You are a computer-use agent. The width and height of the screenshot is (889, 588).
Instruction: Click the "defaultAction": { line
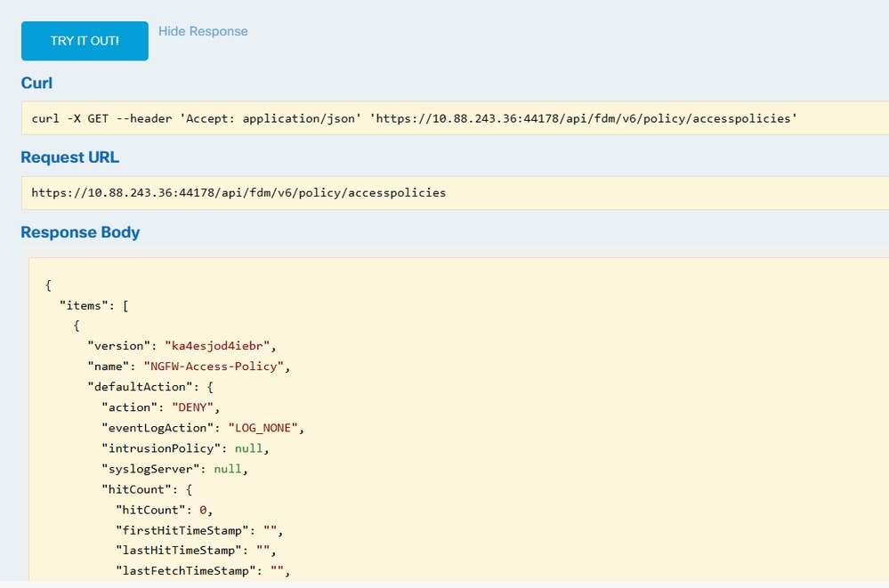tap(150, 387)
